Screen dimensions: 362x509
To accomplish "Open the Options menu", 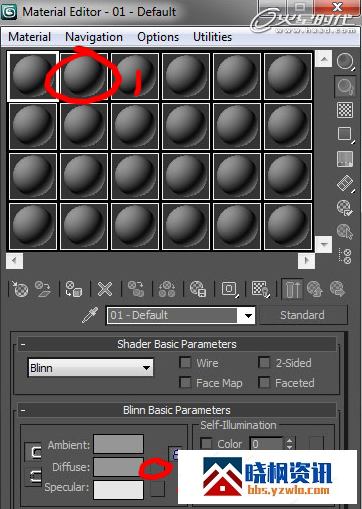I will [x=158, y=37].
